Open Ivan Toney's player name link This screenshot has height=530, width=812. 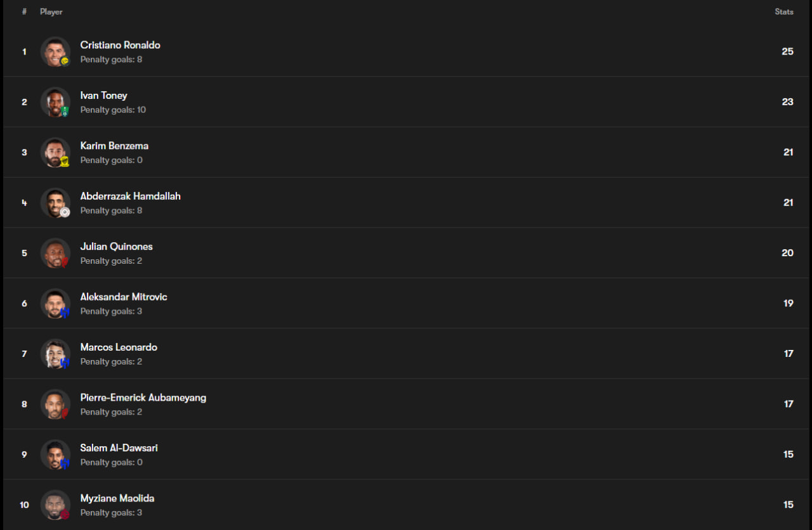point(103,95)
